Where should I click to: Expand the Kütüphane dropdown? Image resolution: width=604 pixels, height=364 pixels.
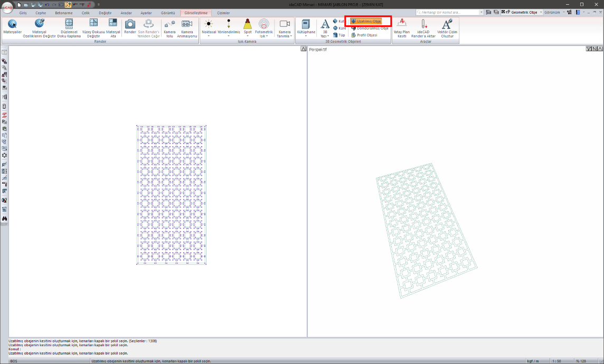[x=306, y=36]
